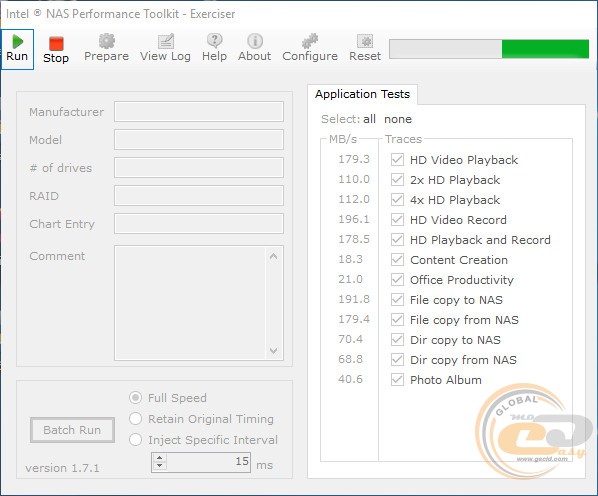Open the Configure gears icon

coord(310,41)
